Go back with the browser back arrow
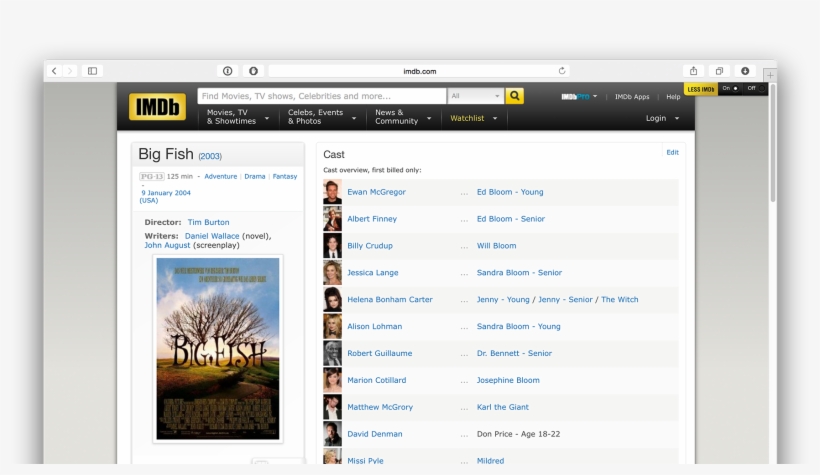This screenshot has height=475, width=820. coord(54,71)
